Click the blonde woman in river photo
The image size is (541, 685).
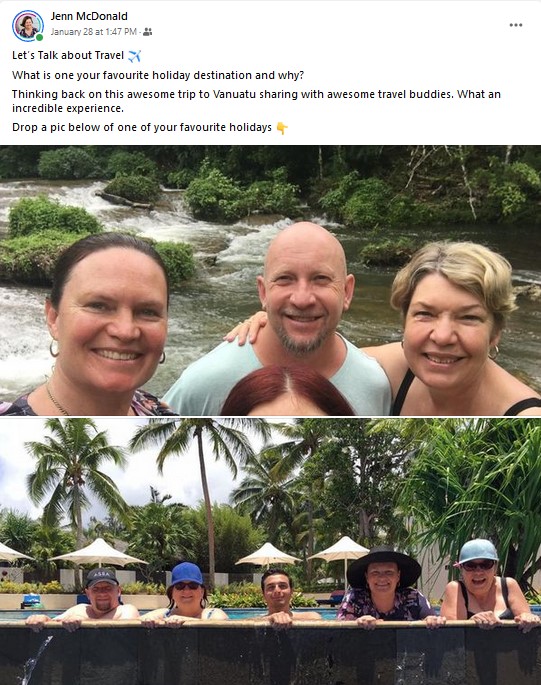452,328
